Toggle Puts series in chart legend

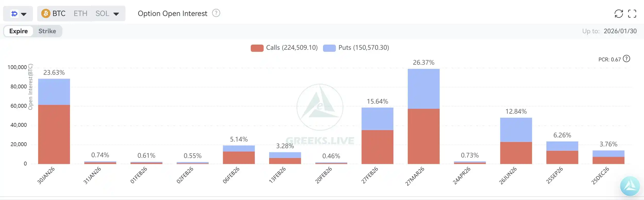363,48
